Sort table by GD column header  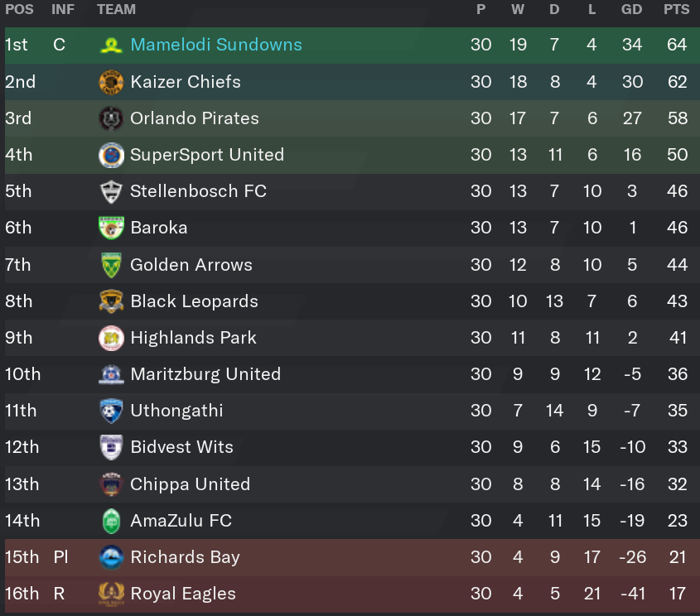tap(632, 9)
